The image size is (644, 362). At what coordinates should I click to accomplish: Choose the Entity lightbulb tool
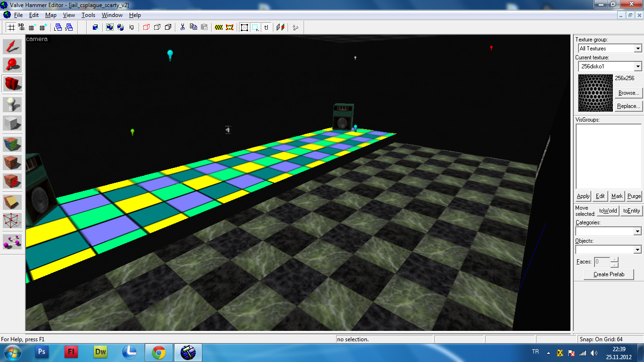point(12,104)
